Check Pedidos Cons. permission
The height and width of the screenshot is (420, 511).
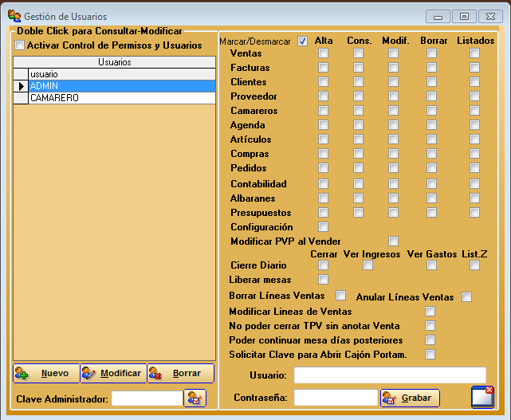(358, 168)
